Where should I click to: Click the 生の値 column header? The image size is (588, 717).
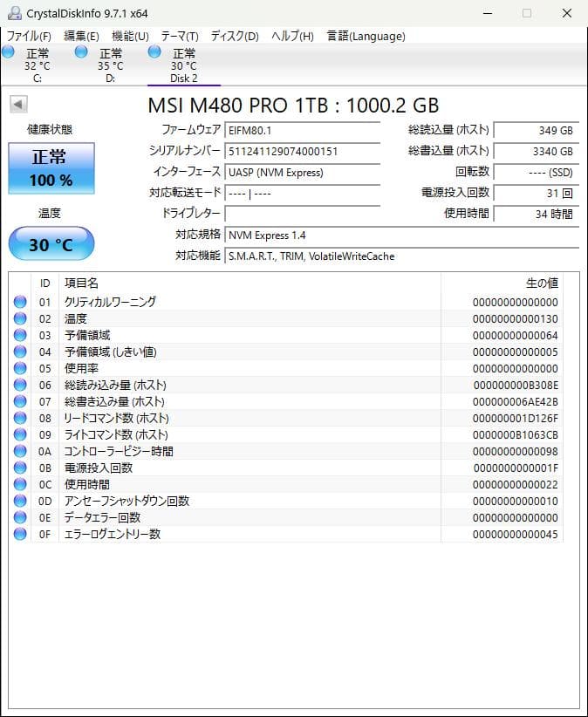[x=502, y=283]
